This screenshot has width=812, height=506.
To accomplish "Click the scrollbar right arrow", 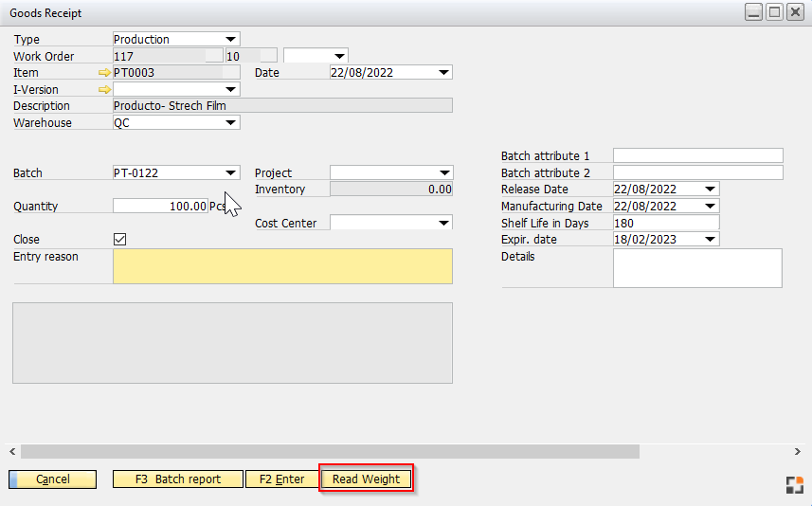I will point(798,452).
